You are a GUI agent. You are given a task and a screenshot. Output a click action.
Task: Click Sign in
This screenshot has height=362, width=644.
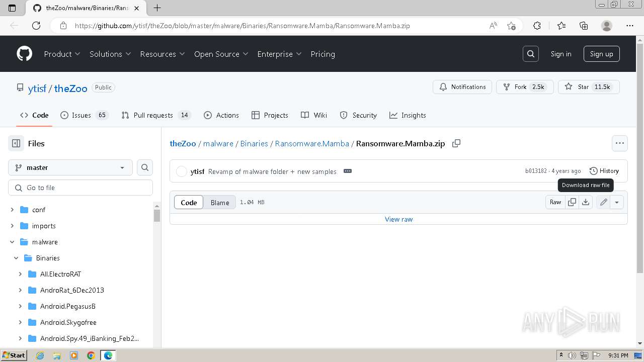click(x=561, y=54)
